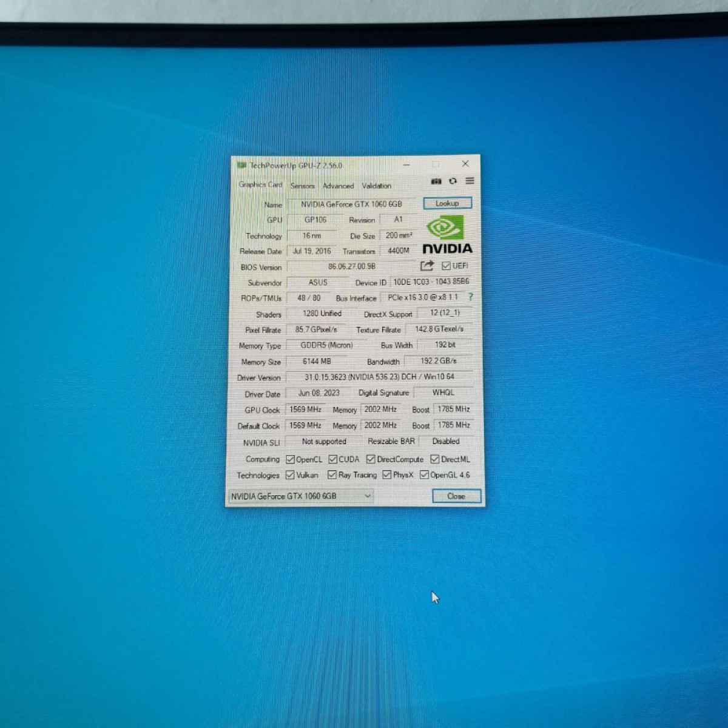Click the GPU-Z icon in the title bar
Image resolution: width=728 pixels, height=728 pixels.
pos(241,165)
